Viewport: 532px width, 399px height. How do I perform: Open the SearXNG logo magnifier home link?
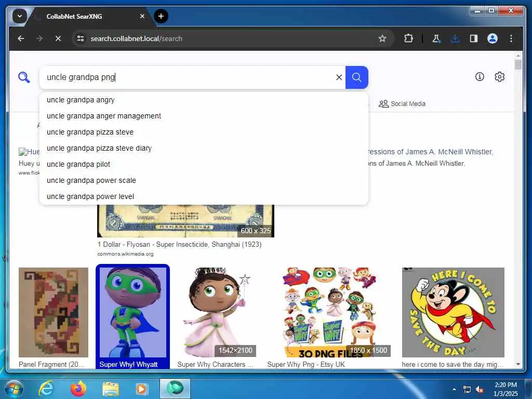click(x=24, y=77)
